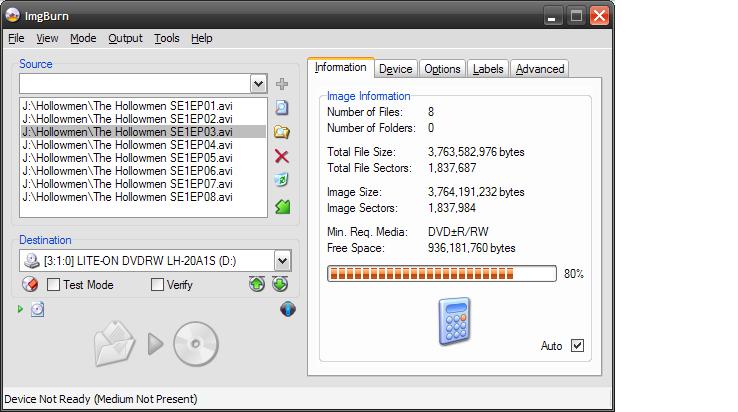This screenshot has width=738, height=412.
Task: Click the disc image icon below Test Mode
Action: (38, 309)
